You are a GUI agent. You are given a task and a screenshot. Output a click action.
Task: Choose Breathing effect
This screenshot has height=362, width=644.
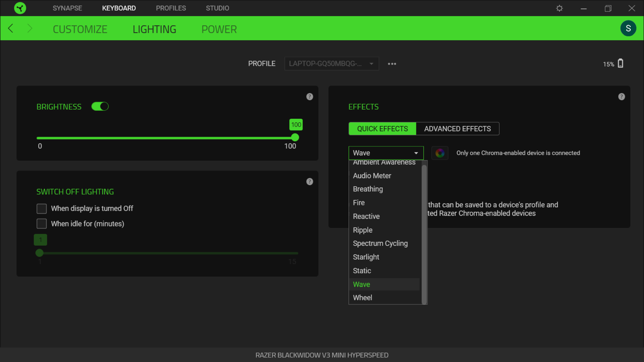tap(385, 189)
